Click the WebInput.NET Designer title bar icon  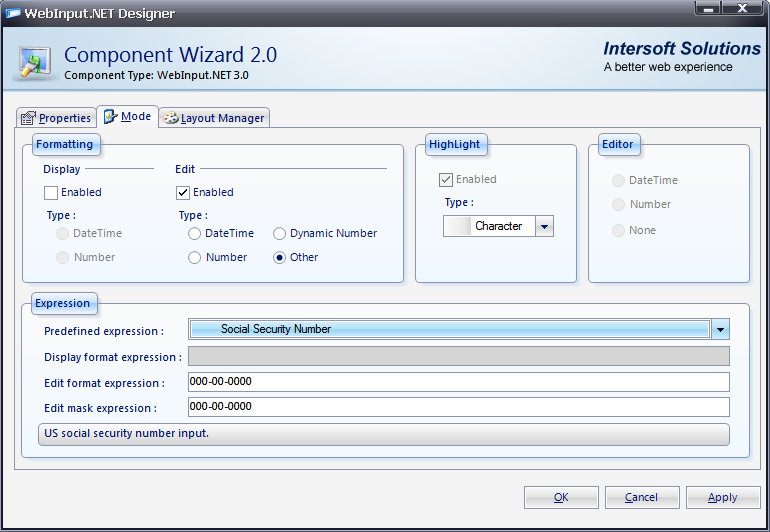14,14
